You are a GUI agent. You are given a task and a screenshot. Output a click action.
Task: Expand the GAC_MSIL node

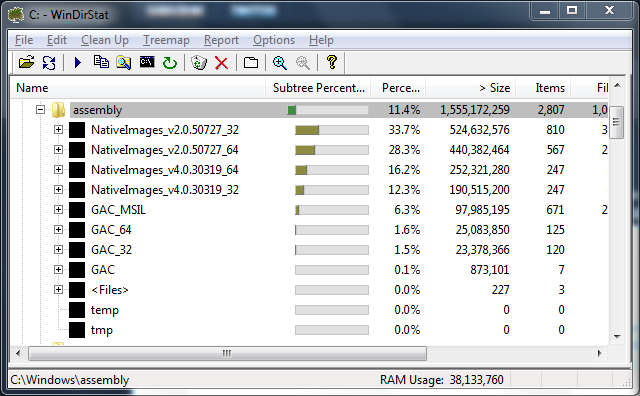[58, 209]
